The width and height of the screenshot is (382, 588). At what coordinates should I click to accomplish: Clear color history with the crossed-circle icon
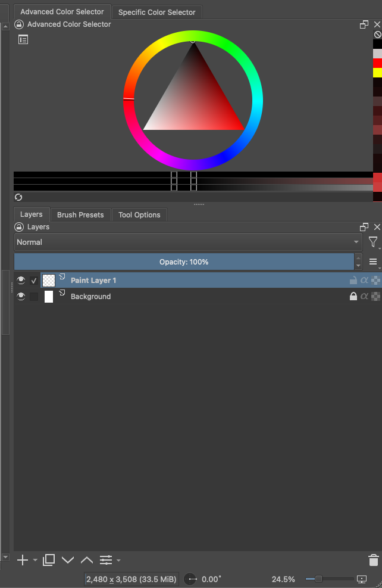coord(377,35)
